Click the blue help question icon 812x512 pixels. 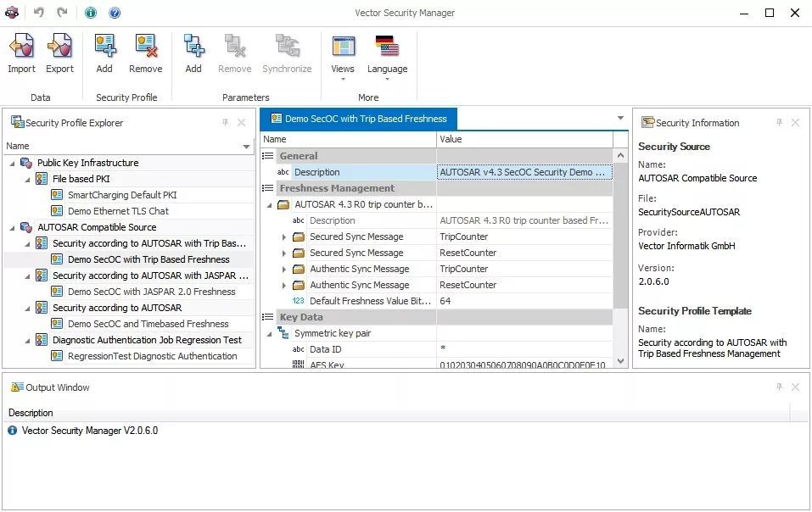[x=115, y=13]
